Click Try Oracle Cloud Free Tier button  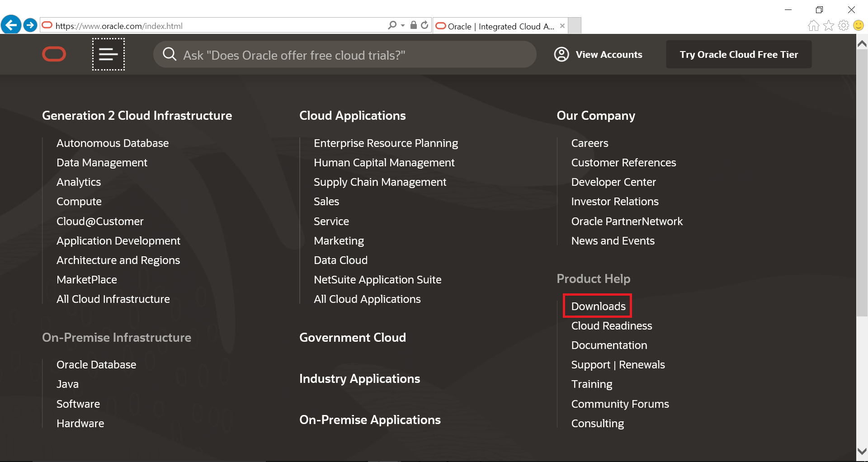[x=739, y=54]
